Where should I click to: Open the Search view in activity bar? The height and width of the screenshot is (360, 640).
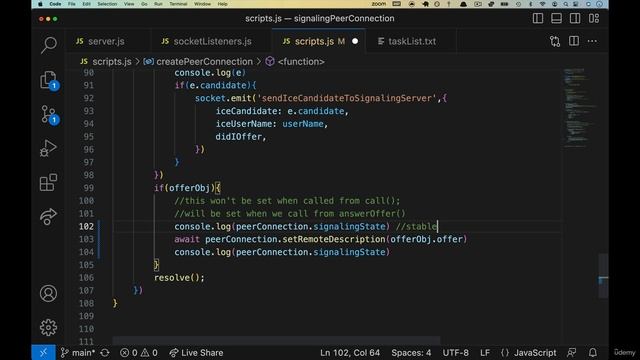[49, 45]
